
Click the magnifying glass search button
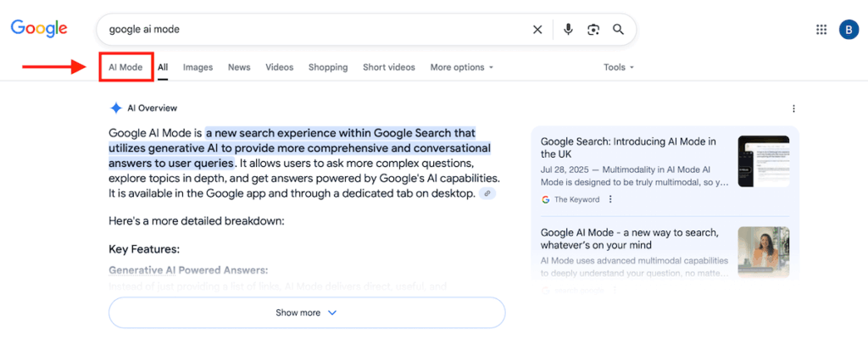click(618, 30)
